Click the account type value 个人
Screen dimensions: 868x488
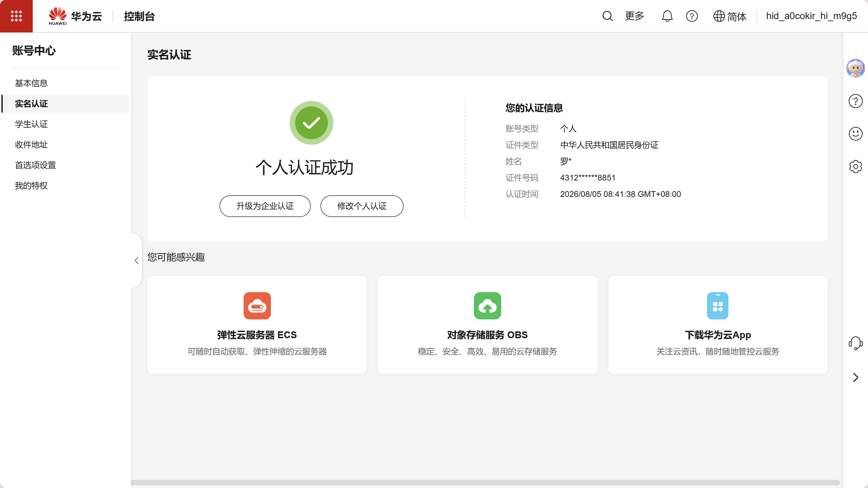pos(568,129)
